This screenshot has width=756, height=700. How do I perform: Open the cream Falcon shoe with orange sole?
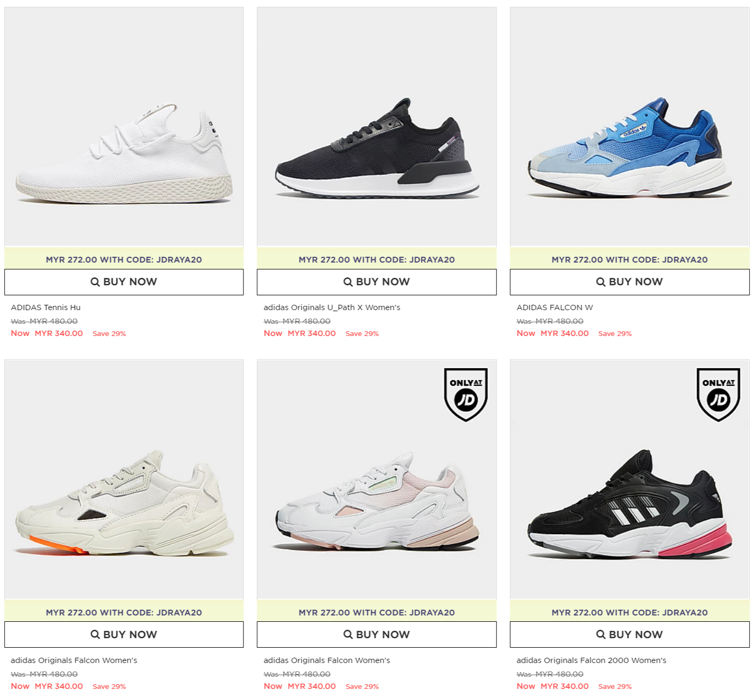click(x=124, y=479)
